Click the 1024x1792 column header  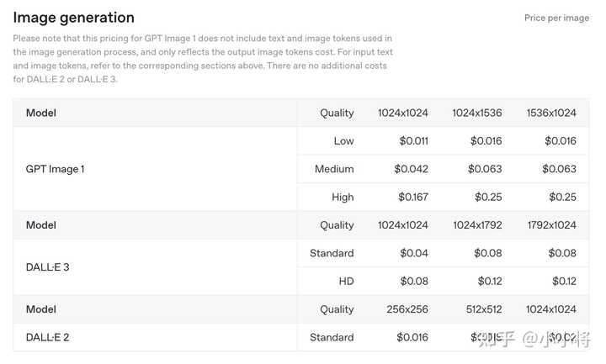pyautogui.click(x=477, y=225)
